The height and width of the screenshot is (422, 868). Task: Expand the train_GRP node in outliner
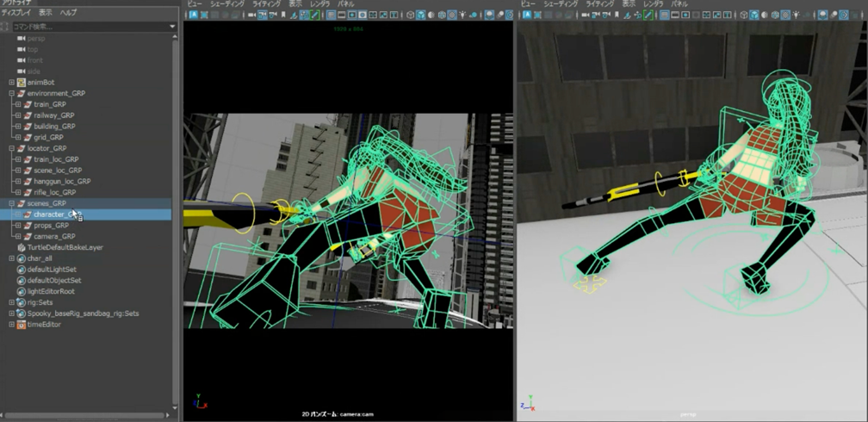[18, 104]
